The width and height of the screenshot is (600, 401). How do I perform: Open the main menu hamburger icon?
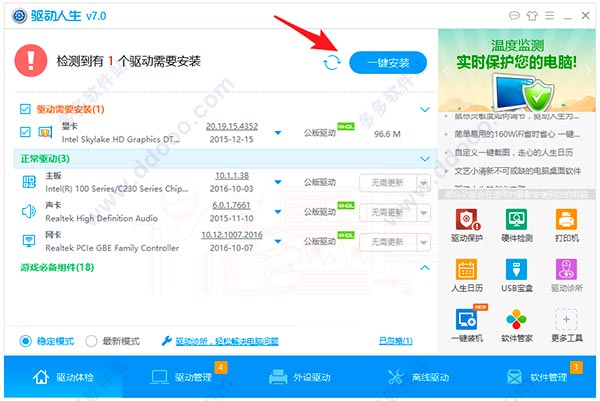(x=549, y=15)
